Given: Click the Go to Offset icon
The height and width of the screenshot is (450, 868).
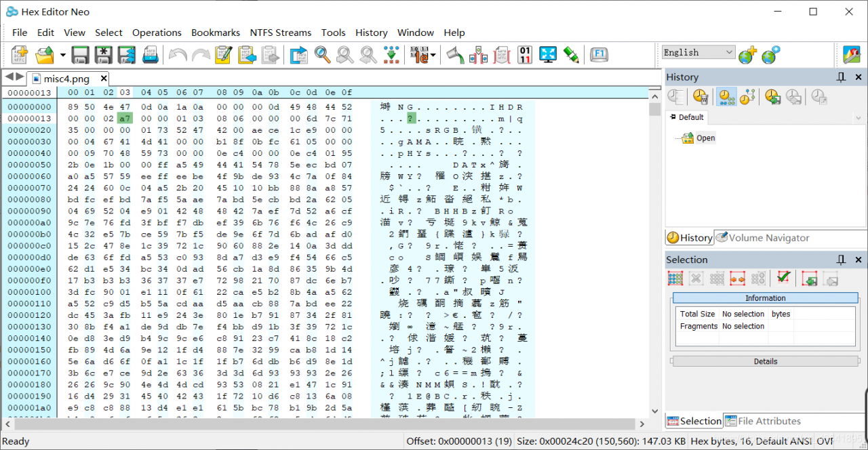Looking at the screenshot, I should coord(299,55).
